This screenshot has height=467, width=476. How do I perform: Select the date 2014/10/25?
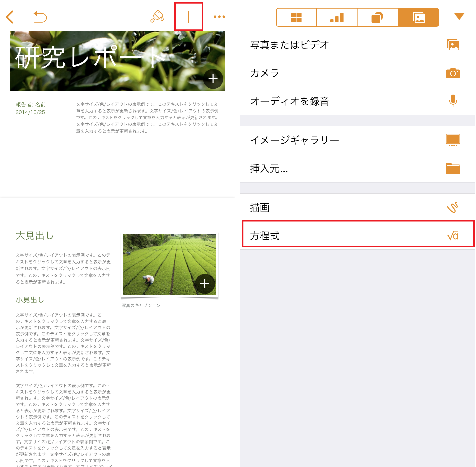[x=30, y=112]
